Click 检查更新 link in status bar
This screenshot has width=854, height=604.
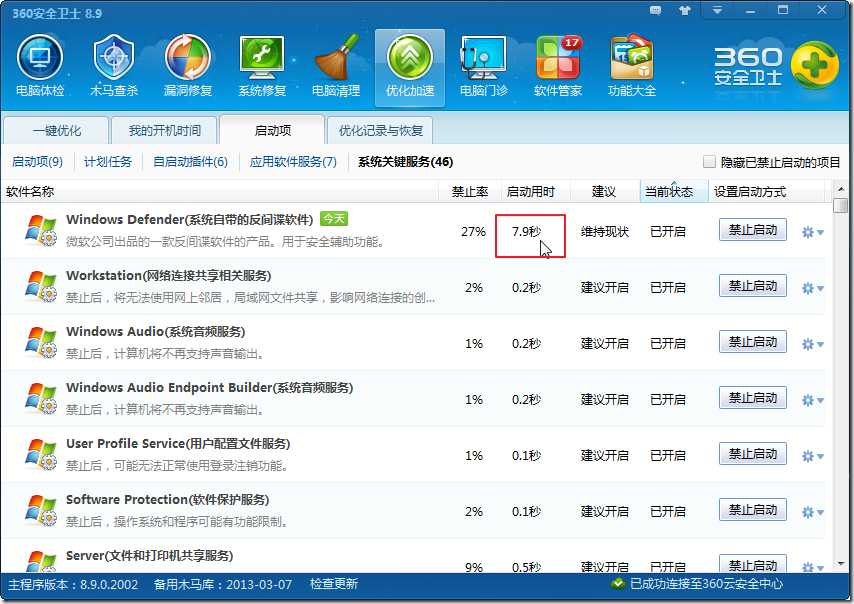coord(333,584)
